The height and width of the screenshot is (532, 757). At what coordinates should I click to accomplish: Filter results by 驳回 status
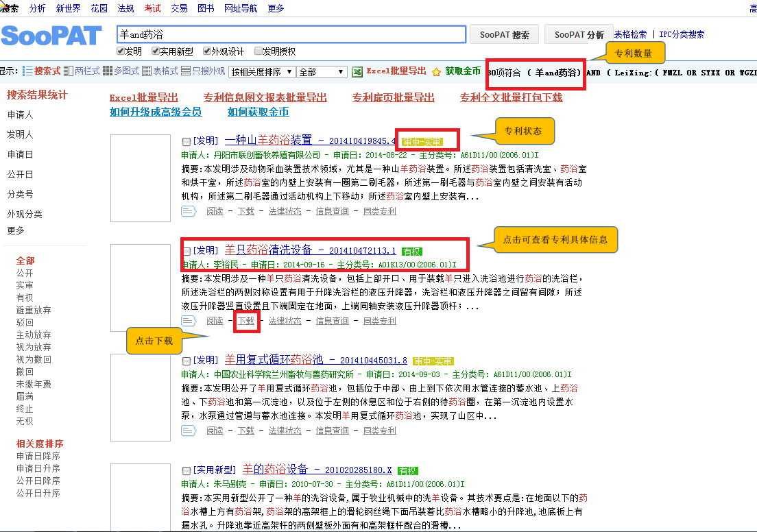tap(25, 322)
